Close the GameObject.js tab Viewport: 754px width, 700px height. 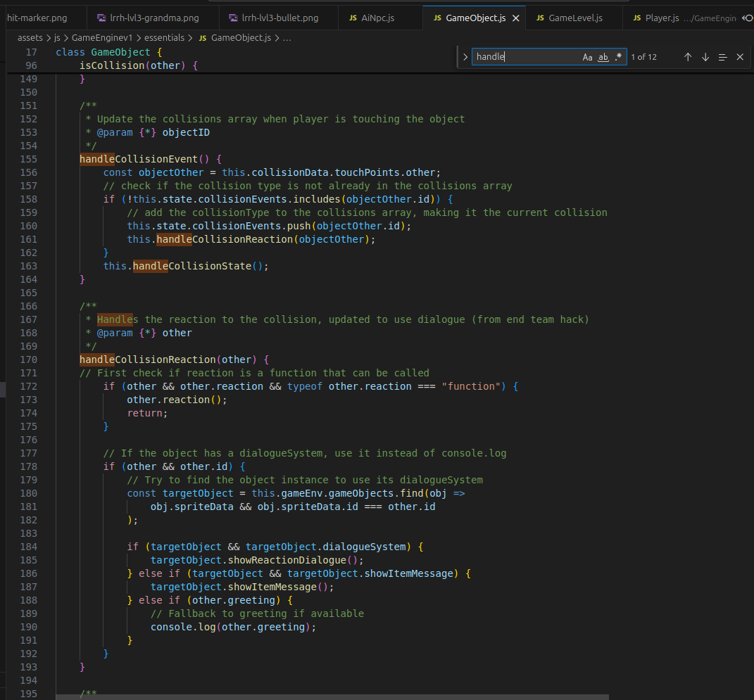(x=516, y=18)
